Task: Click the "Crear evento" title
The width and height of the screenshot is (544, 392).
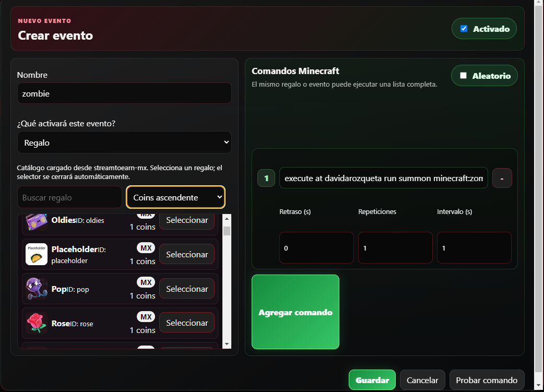Action: [55, 35]
